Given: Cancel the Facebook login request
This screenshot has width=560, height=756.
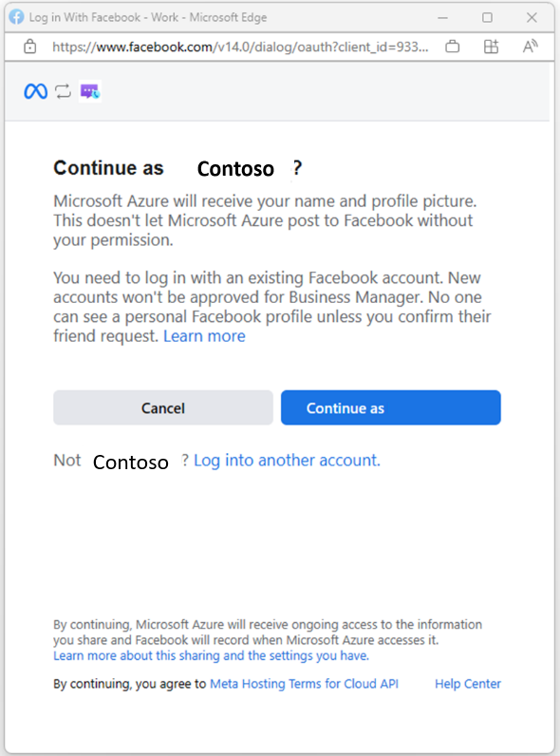Looking at the screenshot, I should coord(163,407).
